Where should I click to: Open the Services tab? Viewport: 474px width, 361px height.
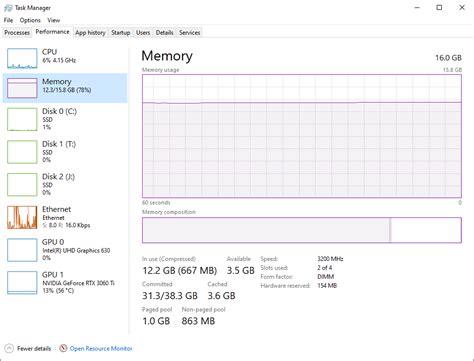[189, 33]
